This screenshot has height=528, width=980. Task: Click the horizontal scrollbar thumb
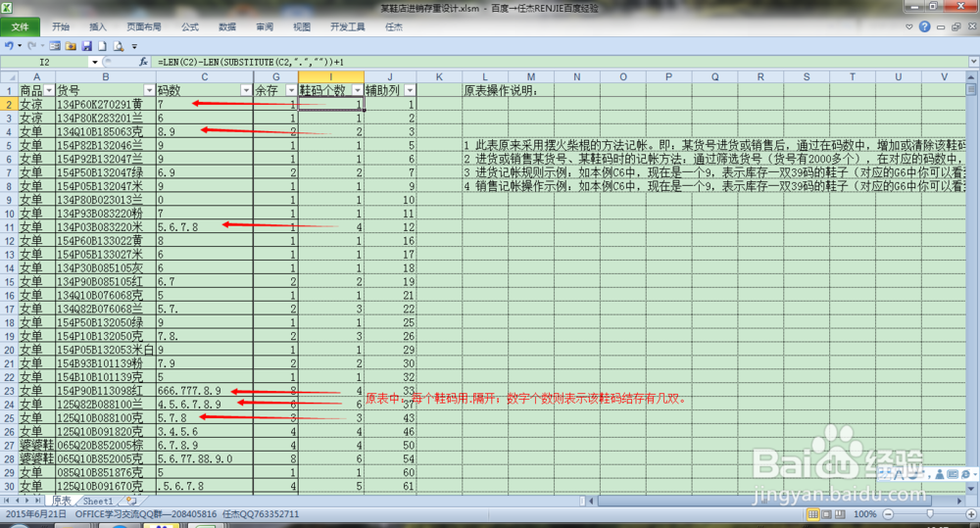coord(765,501)
